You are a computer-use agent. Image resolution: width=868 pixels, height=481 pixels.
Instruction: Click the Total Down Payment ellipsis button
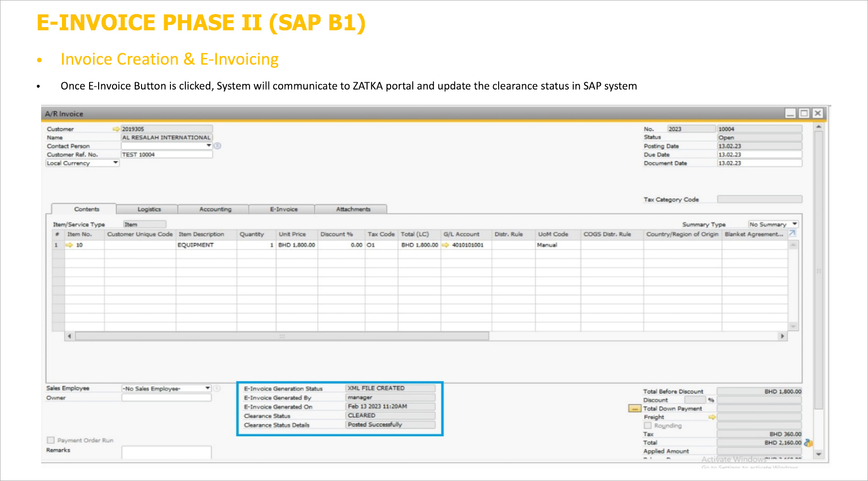(634, 409)
